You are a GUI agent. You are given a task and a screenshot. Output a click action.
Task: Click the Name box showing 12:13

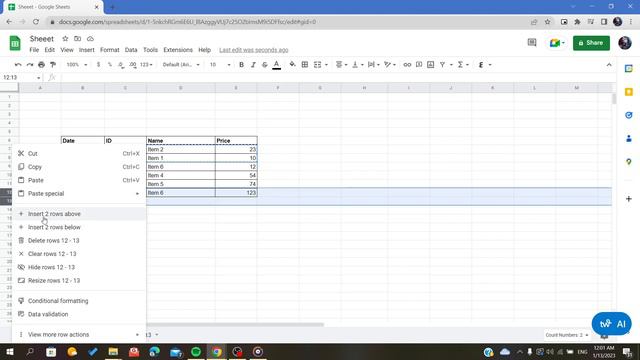pos(22,77)
